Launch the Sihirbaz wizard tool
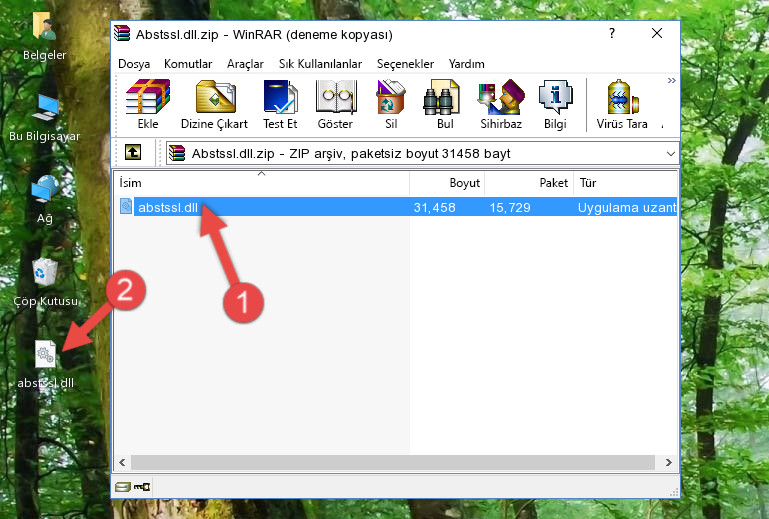Viewport: 769px width, 519px height. point(501,104)
